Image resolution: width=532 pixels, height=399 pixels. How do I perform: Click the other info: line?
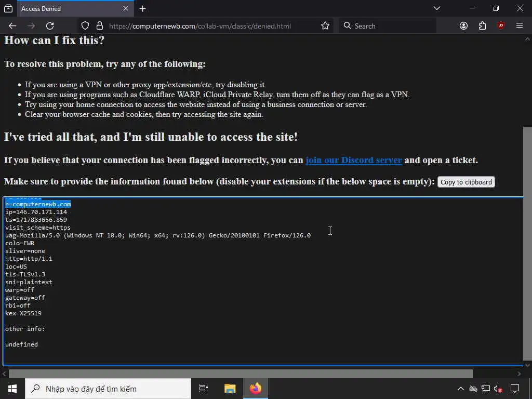[x=25, y=329]
